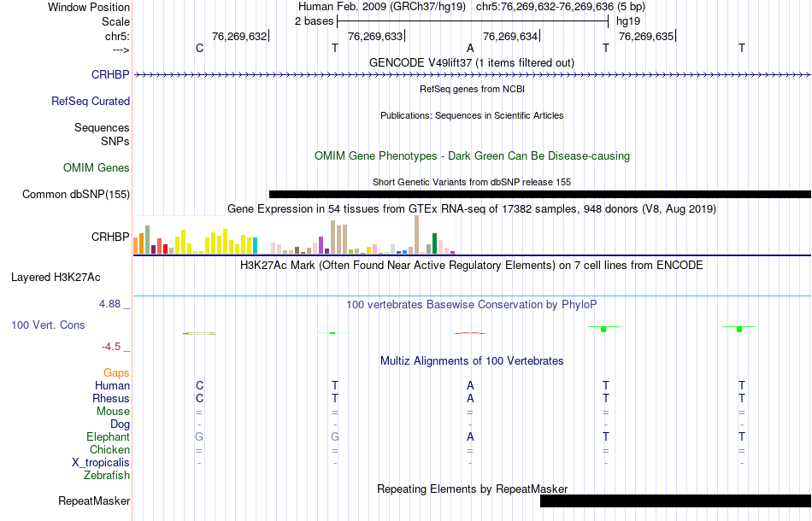Click the chr5: ruler label
The image size is (812, 521).
[117, 36]
